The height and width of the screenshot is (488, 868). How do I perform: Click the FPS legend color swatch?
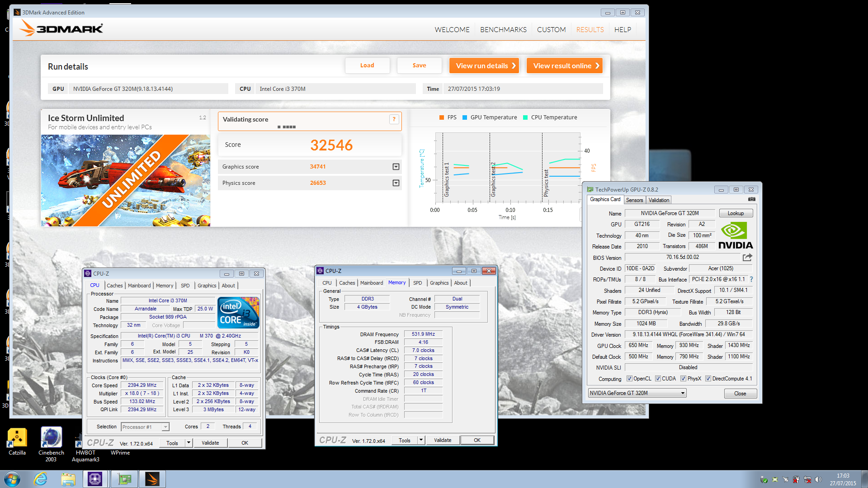click(x=441, y=117)
